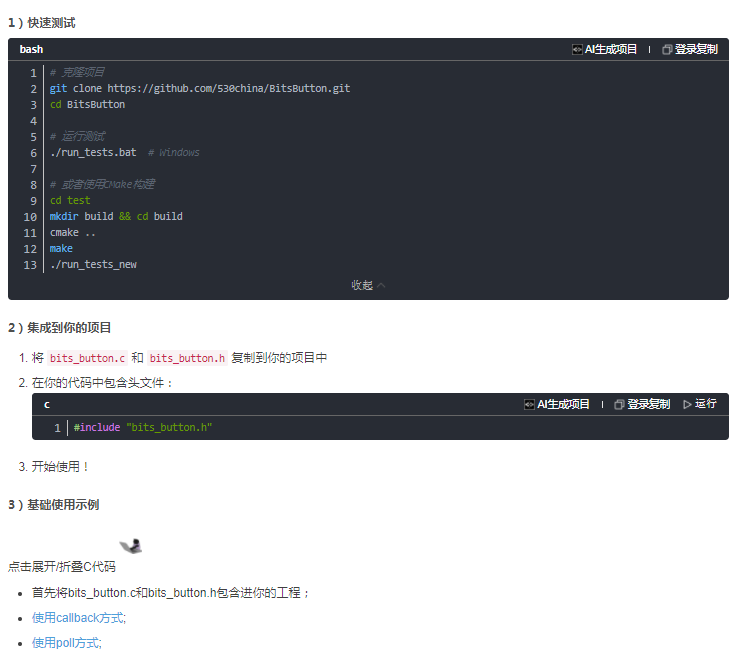733x661 pixels.
Task: Click the bash language label
Action: pos(31,49)
